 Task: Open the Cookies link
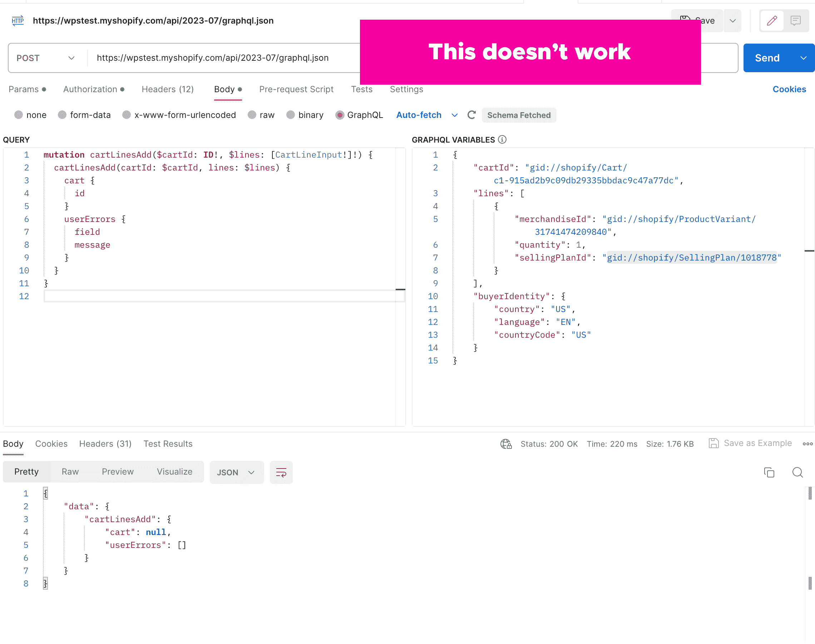[x=789, y=89]
